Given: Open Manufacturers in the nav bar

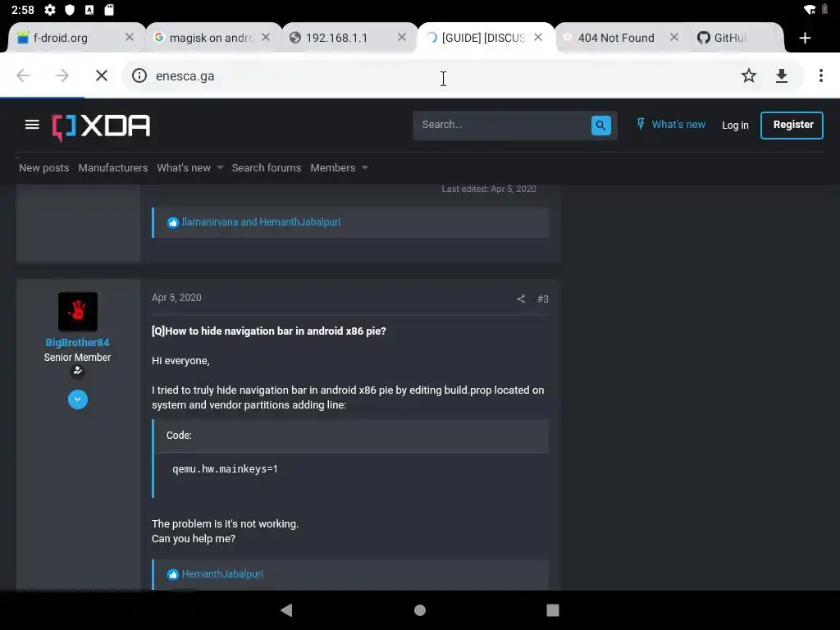Looking at the screenshot, I should 113,167.
